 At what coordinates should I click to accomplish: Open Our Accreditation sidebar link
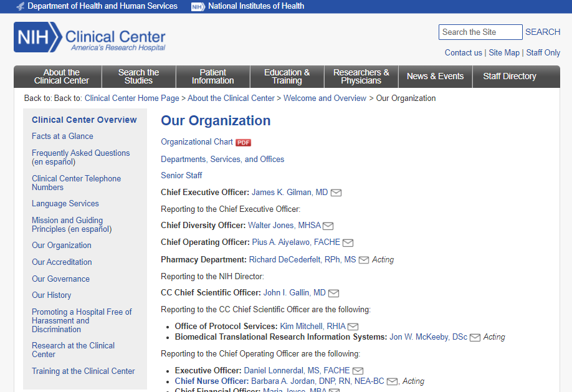click(62, 262)
